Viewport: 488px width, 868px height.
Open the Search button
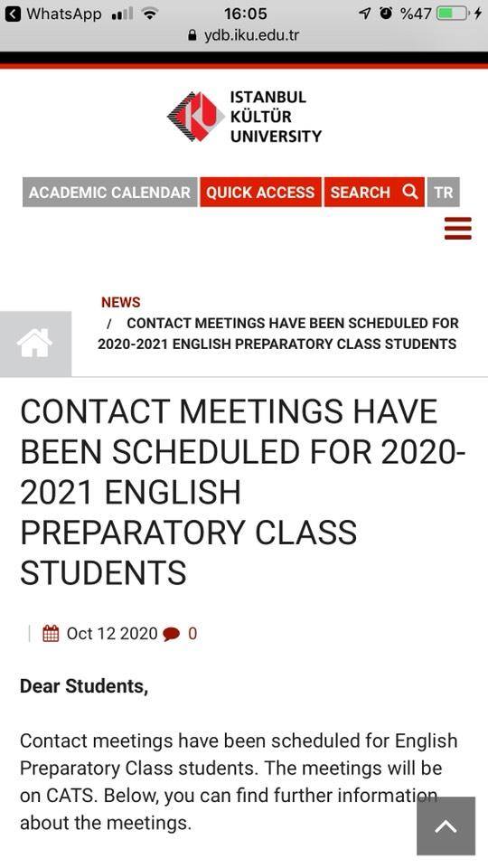pos(374,192)
